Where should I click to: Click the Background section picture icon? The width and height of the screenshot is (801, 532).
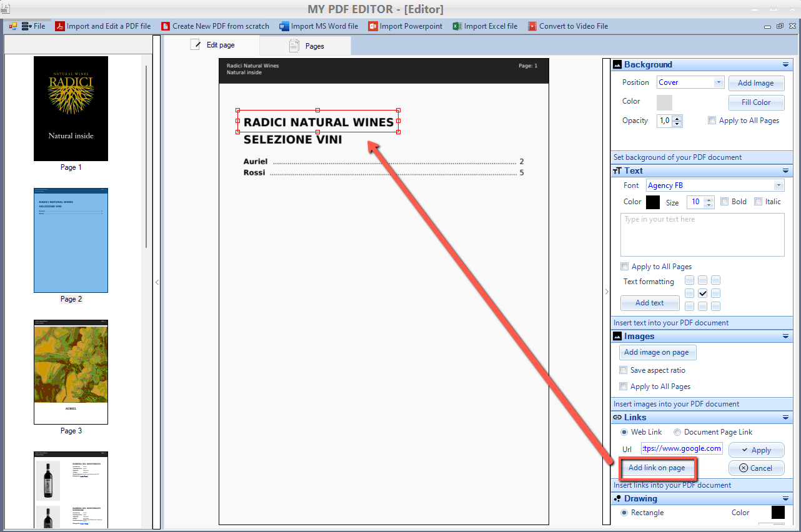pyautogui.click(x=617, y=65)
